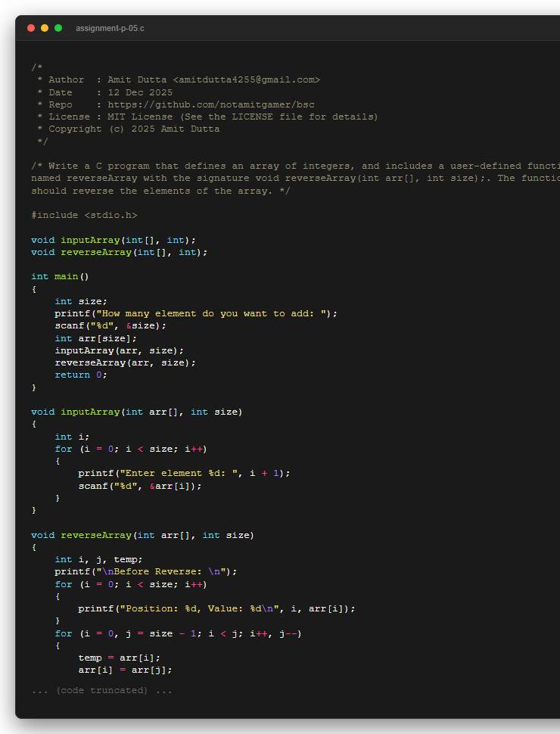Click the reverseArray function prototype line
This screenshot has width=560, height=734.
(120, 252)
